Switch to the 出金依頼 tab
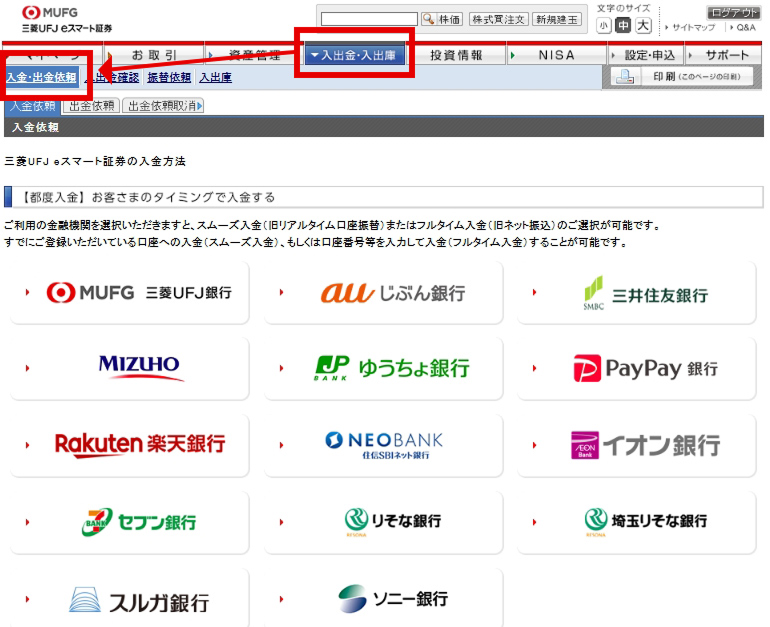This screenshot has width=770, height=627. 90,105
